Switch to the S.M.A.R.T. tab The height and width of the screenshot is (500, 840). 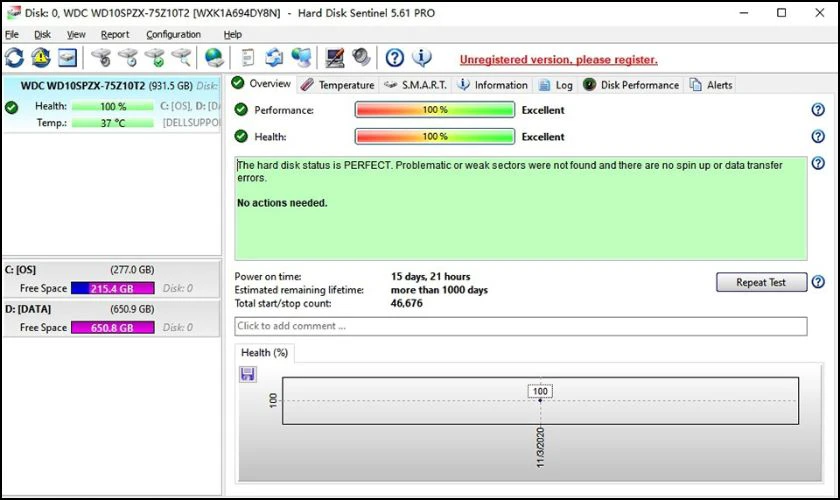416,85
